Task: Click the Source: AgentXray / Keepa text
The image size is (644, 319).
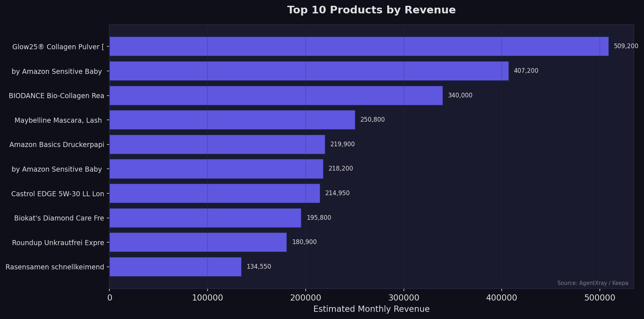Action: [593, 283]
